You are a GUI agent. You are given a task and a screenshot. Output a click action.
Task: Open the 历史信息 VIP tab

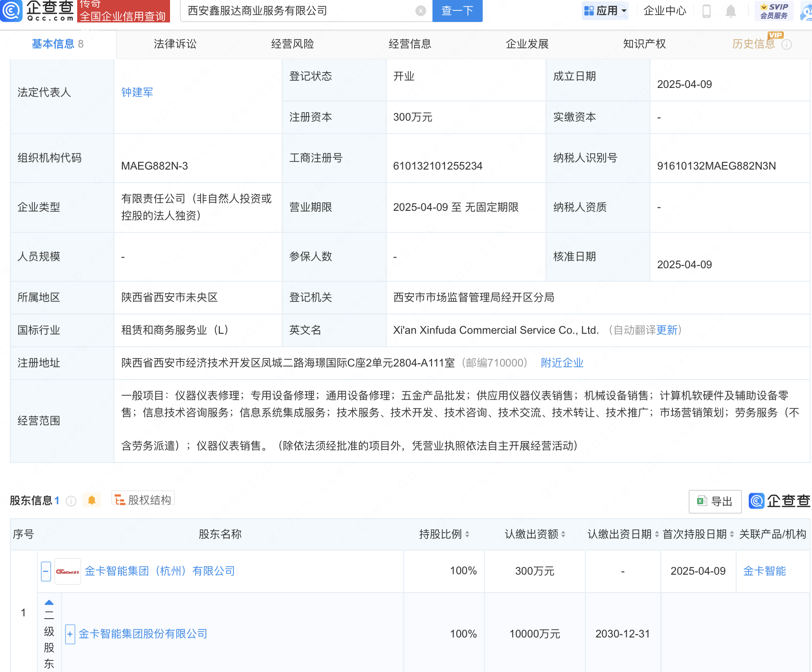(x=754, y=44)
